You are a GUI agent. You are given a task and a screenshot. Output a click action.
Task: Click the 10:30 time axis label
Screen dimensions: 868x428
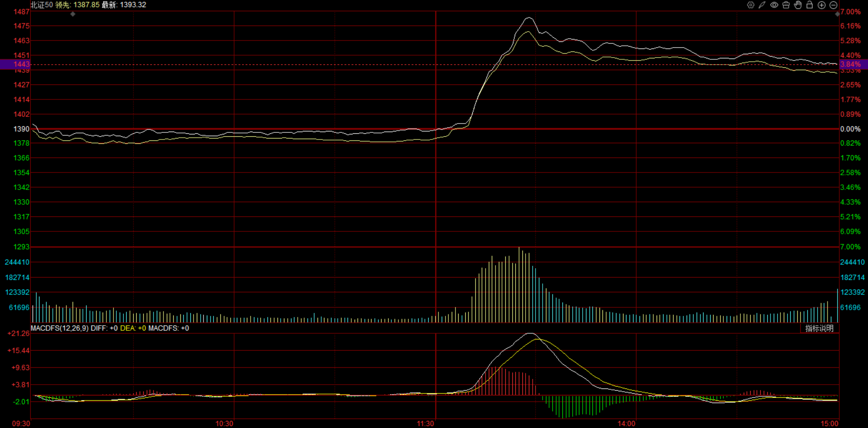click(224, 423)
